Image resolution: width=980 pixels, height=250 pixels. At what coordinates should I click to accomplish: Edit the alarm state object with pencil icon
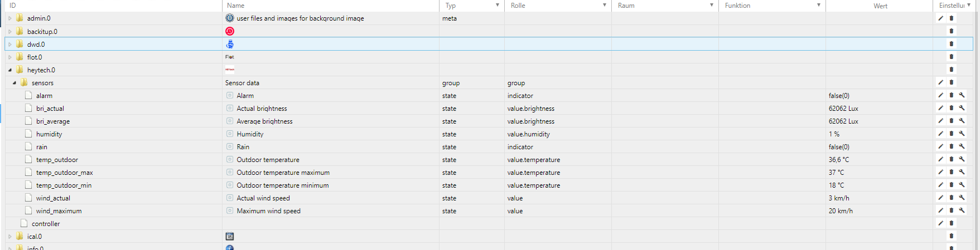point(940,95)
